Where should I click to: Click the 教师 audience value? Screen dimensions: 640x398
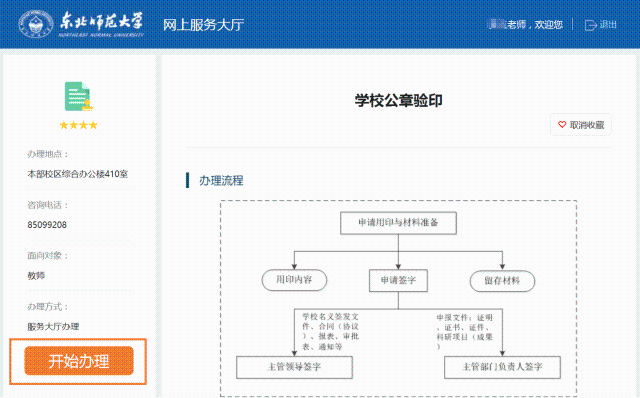coord(36,276)
